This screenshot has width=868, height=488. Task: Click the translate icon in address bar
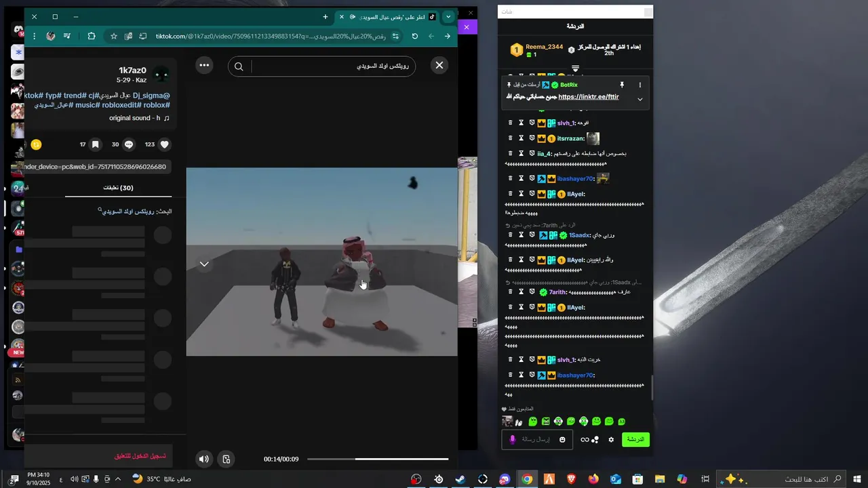coord(128,36)
